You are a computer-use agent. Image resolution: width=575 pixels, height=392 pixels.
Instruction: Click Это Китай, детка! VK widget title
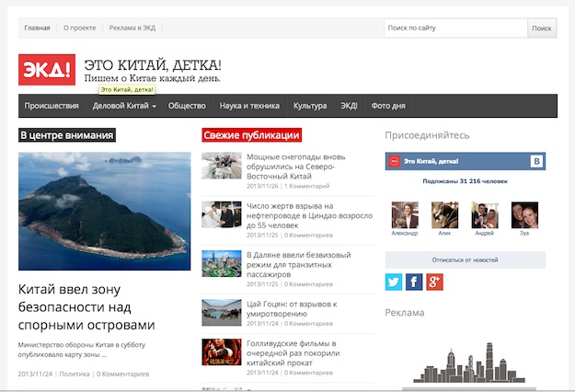pyautogui.click(x=431, y=161)
